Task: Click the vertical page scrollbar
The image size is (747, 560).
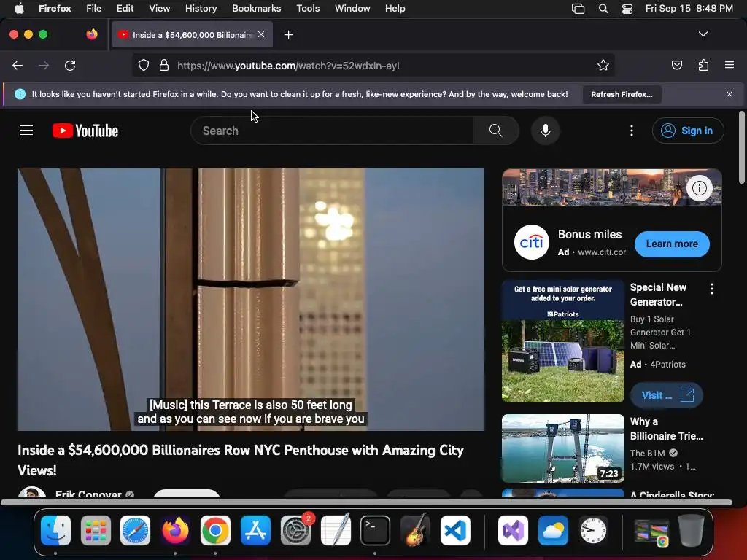Action: 741,147
